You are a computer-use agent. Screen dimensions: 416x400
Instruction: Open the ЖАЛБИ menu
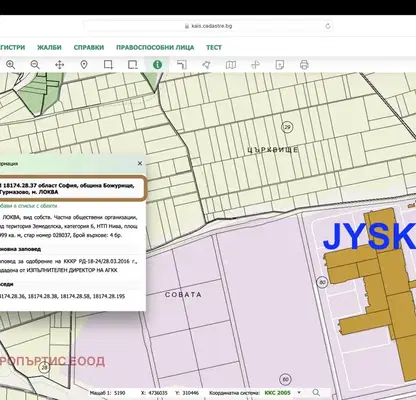tap(49, 47)
